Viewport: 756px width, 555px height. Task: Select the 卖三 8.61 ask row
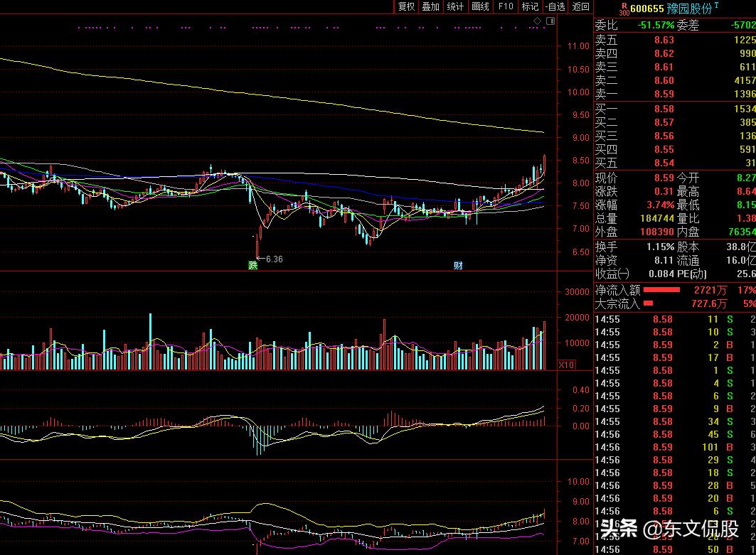pyautogui.click(x=675, y=67)
